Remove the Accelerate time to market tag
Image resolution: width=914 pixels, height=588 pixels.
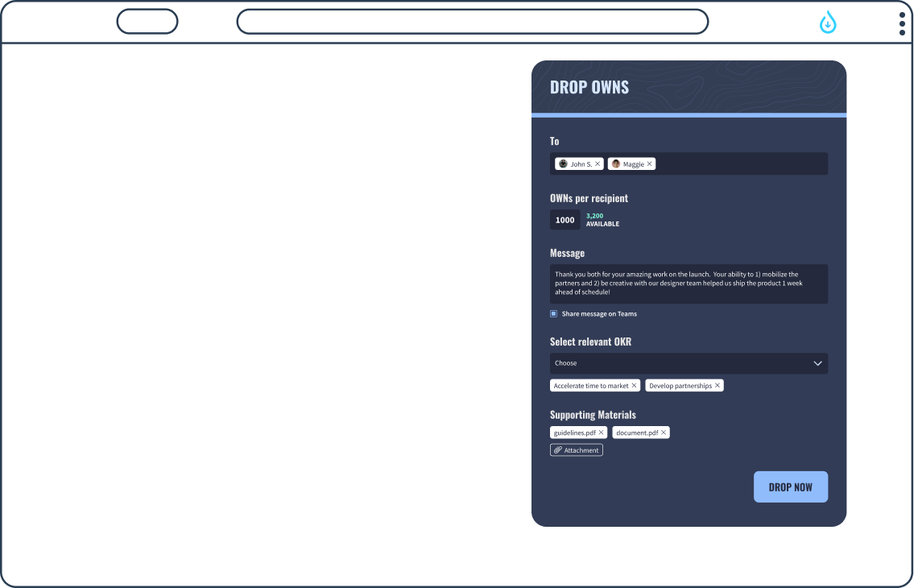[x=635, y=386]
